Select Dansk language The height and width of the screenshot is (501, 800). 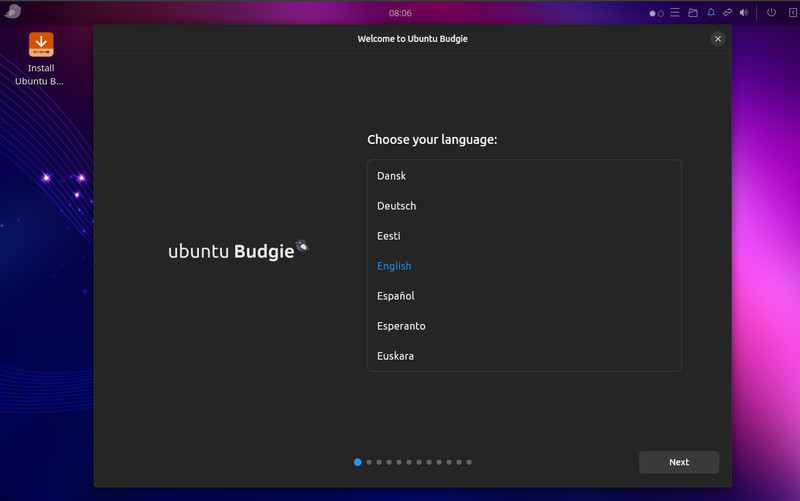click(x=524, y=176)
